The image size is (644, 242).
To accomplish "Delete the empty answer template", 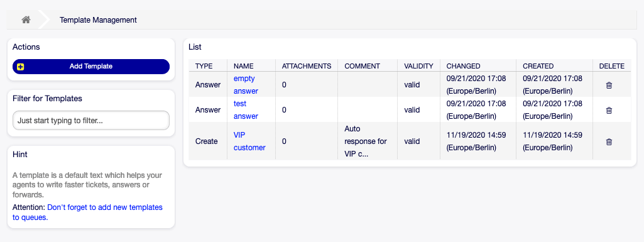I will 609,85.
